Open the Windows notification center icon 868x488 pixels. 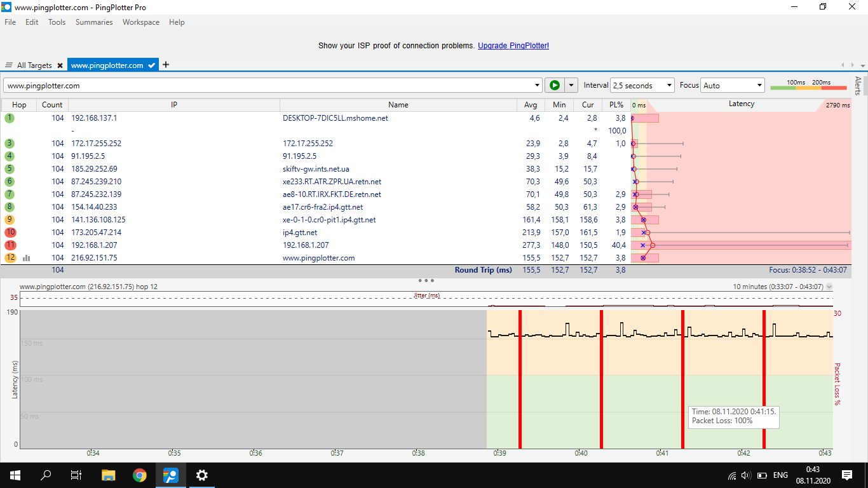pyautogui.click(x=846, y=475)
